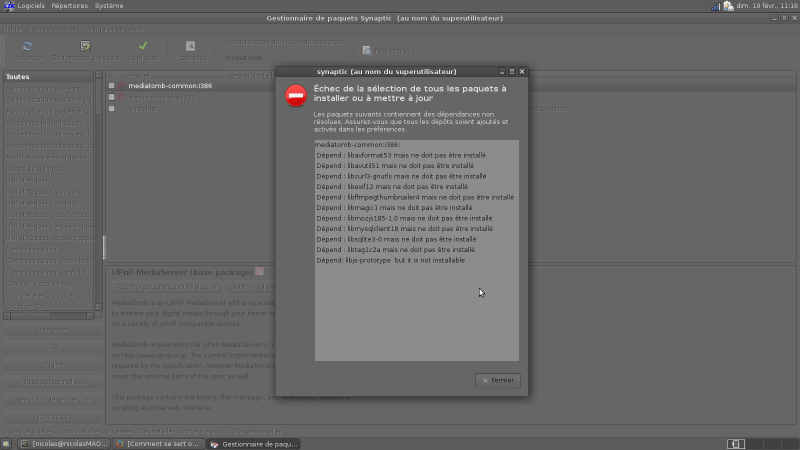The height and width of the screenshot is (450, 800).
Task: Click the Rechercher search icon in Synaptic
Action: [x=367, y=51]
